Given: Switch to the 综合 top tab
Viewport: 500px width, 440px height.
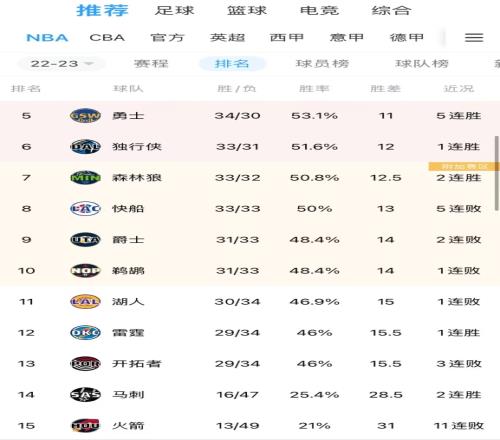Looking at the screenshot, I should [391, 10].
